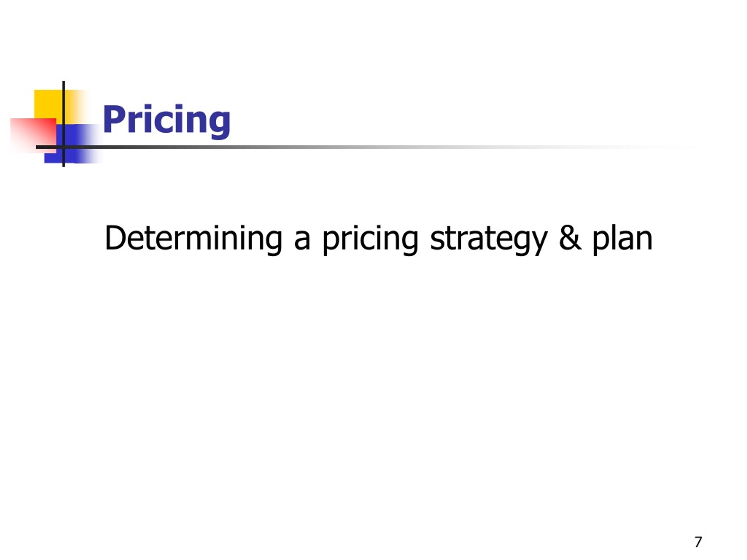Click the ampersand in the body text
This screenshot has width=747, height=560.
[570, 238]
